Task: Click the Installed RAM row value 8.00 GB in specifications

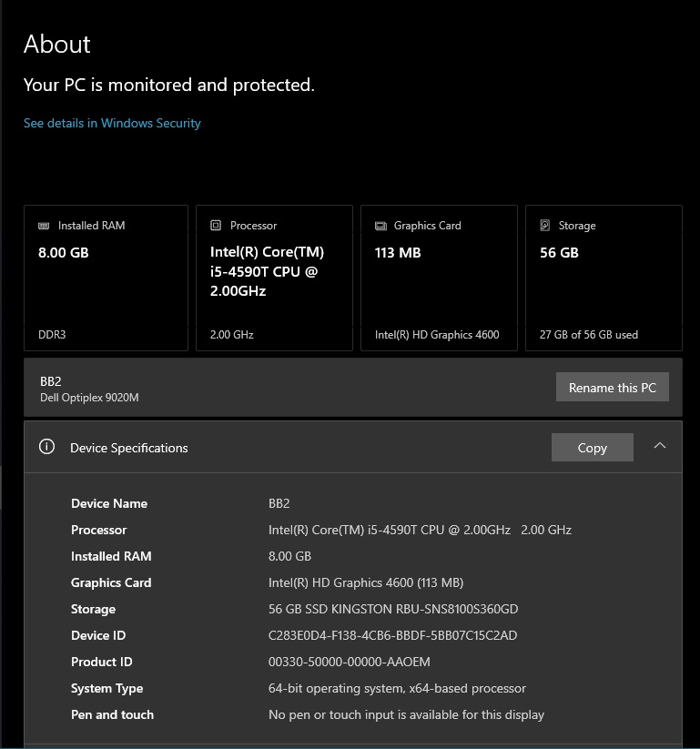Action: [289, 556]
